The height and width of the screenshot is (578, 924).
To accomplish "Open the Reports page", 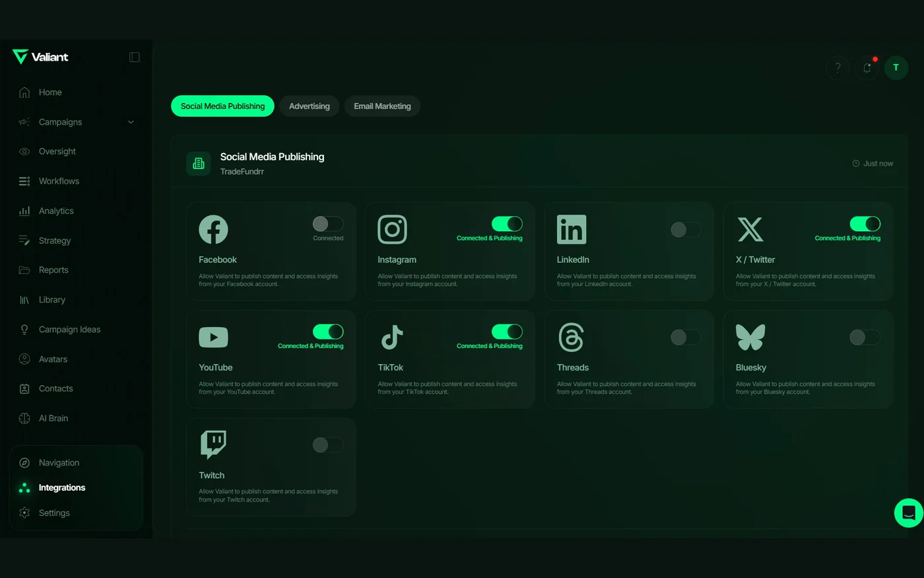I will [x=53, y=270].
